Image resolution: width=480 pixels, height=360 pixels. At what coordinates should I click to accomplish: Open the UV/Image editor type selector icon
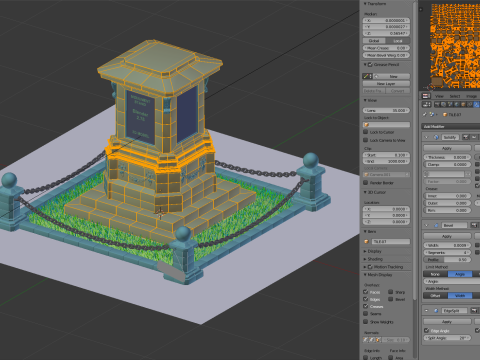[426, 96]
